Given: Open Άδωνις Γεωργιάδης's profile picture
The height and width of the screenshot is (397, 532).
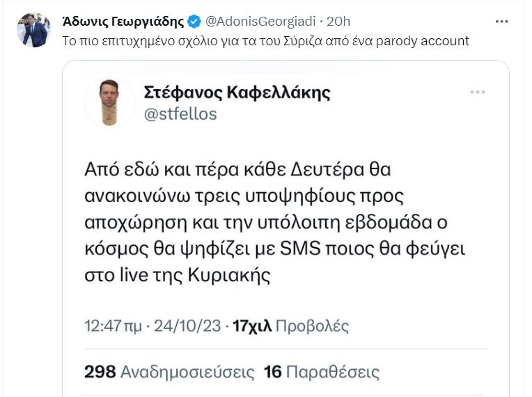Looking at the screenshot, I should point(33,31).
